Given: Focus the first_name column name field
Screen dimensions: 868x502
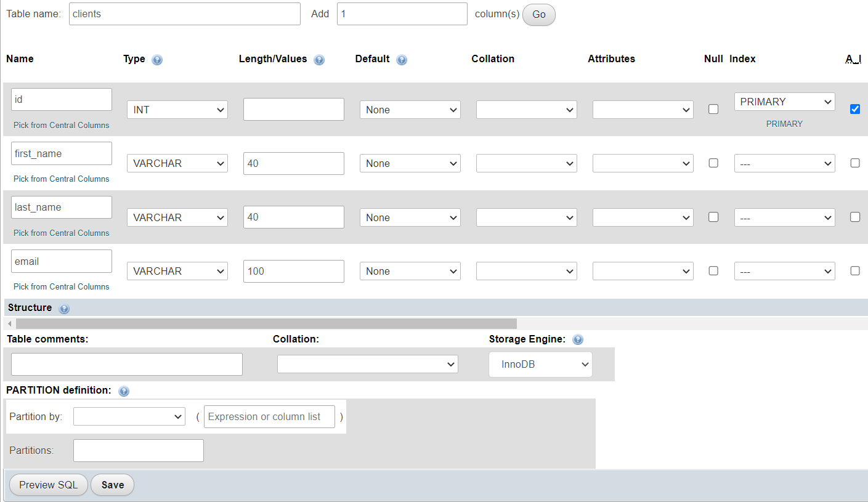Looking at the screenshot, I should pos(62,153).
